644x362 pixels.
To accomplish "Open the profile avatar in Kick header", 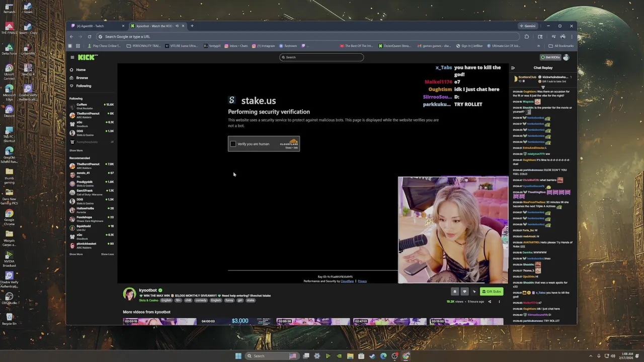I will pyautogui.click(x=567, y=57).
